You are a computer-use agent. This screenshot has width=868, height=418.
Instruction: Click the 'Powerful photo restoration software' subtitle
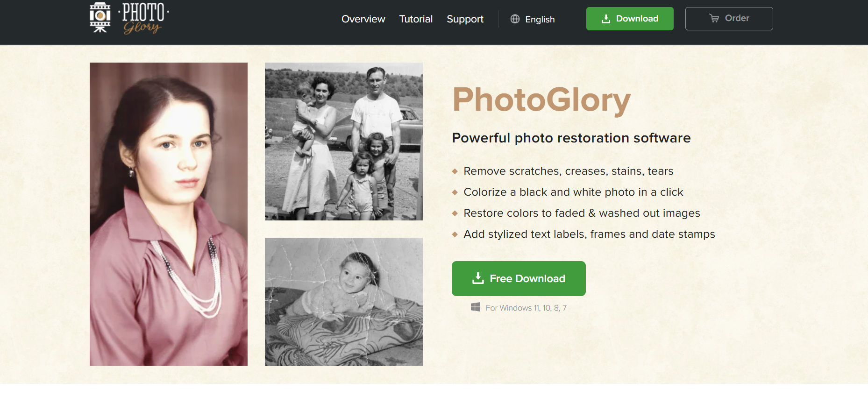(x=571, y=138)
